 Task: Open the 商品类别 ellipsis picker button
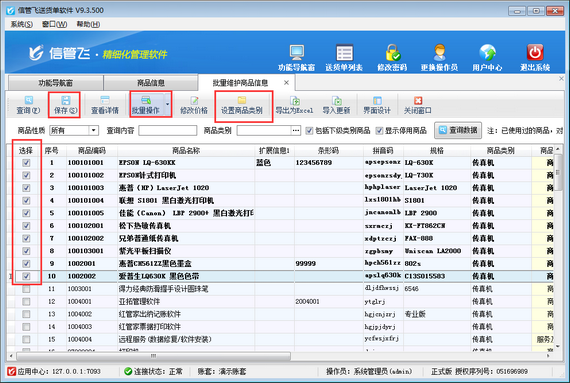296,130
